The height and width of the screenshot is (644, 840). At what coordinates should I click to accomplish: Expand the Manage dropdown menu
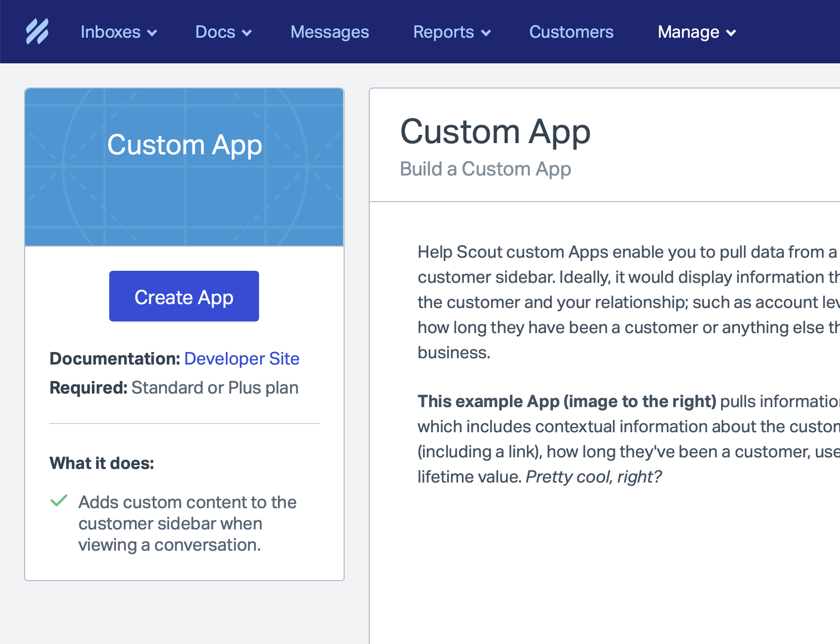tap(697, 32)
